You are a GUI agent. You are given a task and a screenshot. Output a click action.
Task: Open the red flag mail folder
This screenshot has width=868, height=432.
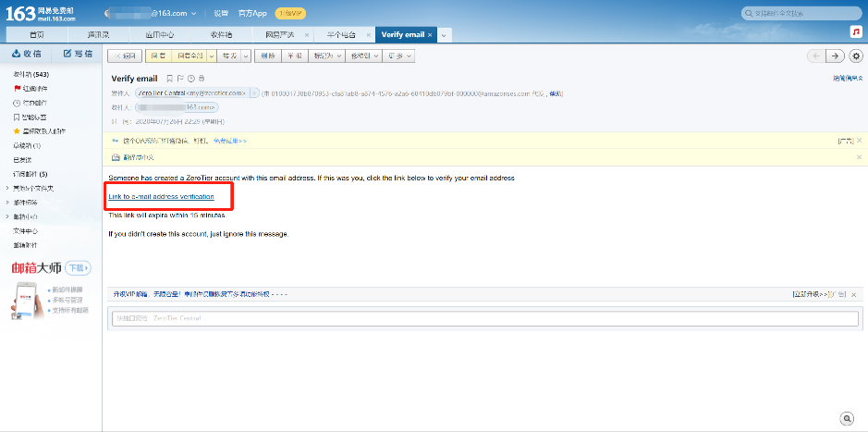tap(31, 89)
